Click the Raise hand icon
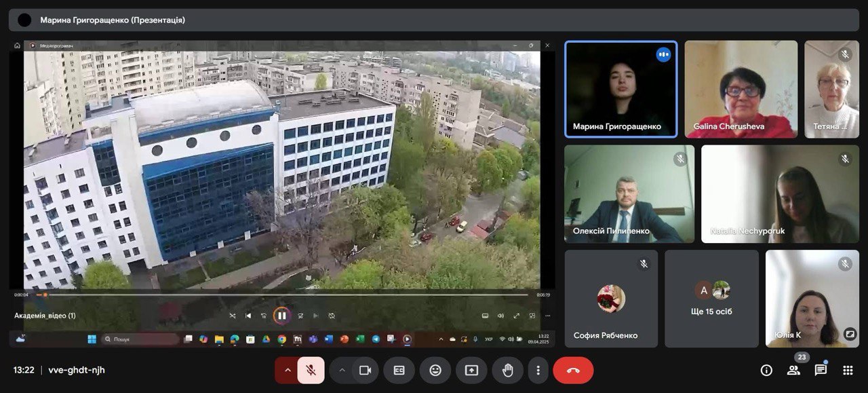Viewport: 868px width, 393px height. tap(507, 370)
